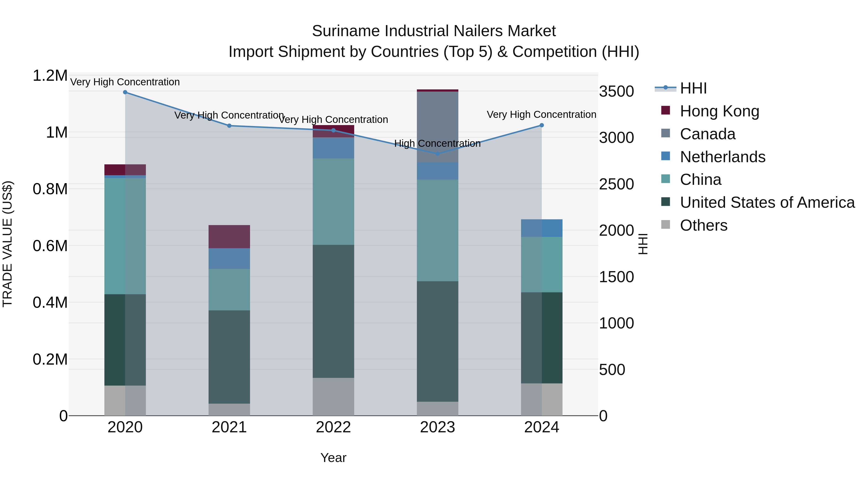
Task: Click the 2024 HHI data point
Action: coord(542,125)
